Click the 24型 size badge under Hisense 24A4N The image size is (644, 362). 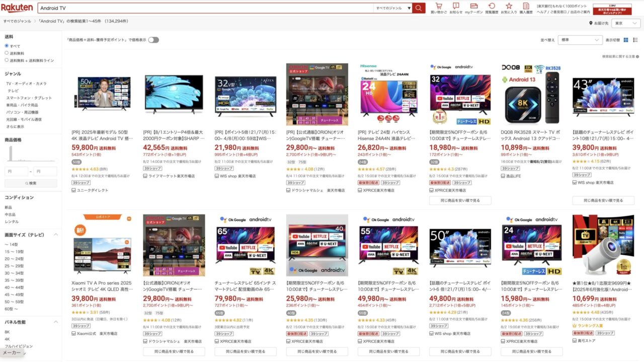363,162
